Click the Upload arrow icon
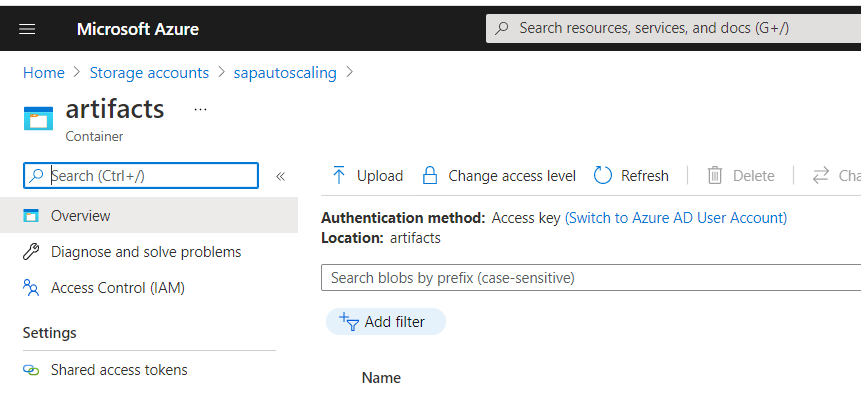This screenshot has height=394, width=861. coord(339,176)
